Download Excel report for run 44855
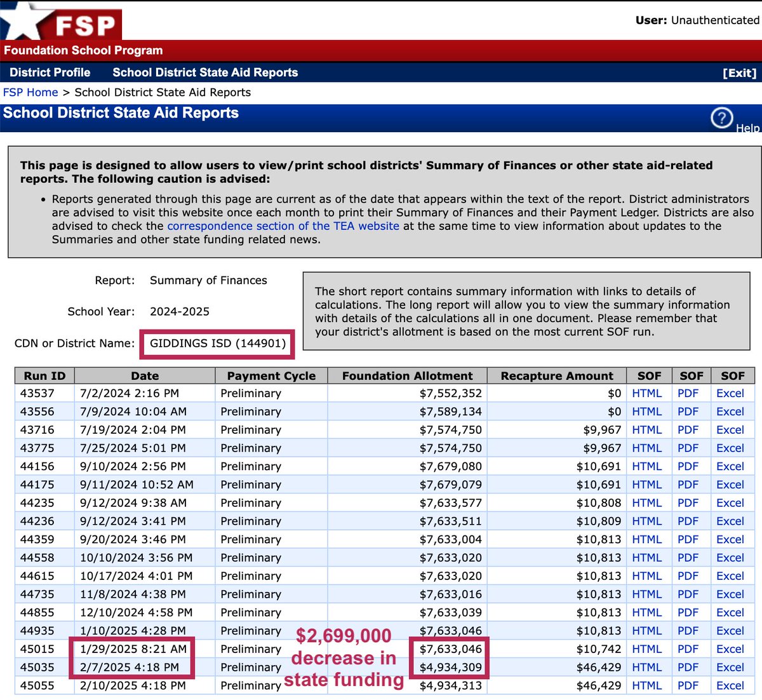 click(x=730, y=612)
